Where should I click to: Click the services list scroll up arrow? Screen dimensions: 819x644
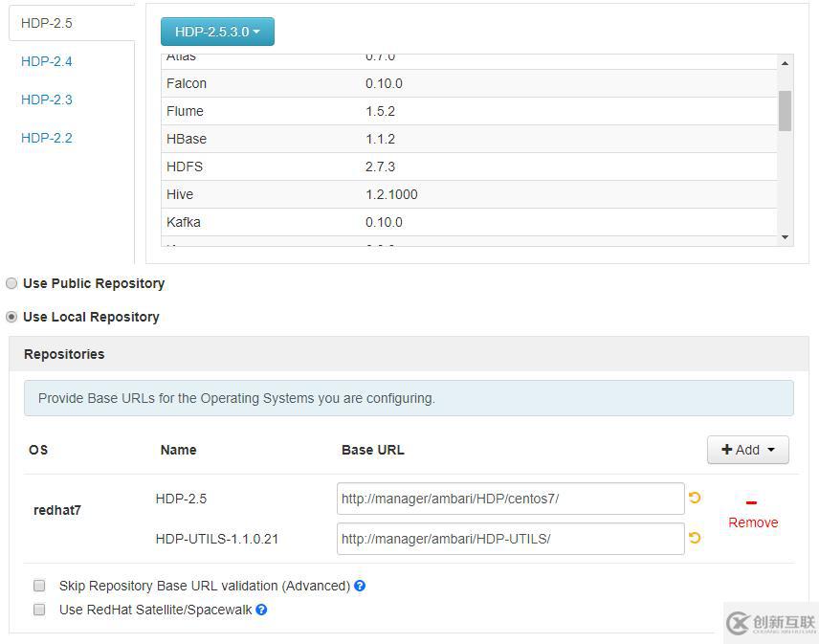point(785,63)
